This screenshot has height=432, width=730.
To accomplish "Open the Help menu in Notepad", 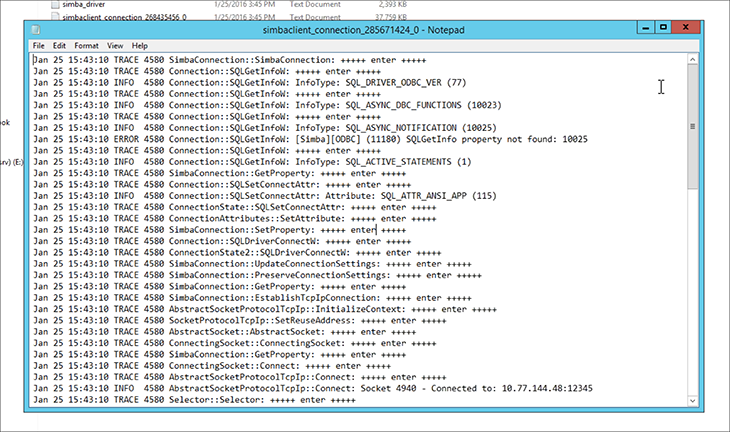I will pyautogui.click(x=140, y=46).
